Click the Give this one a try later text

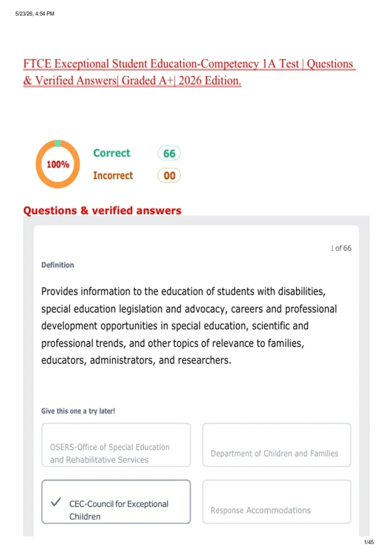point(78,411)
